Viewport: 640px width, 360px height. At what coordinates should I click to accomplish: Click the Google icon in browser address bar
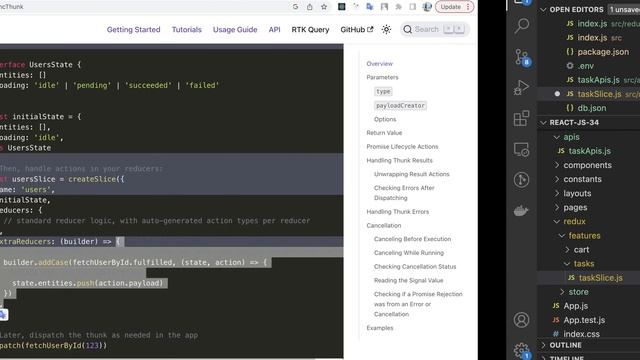point(296,7)
